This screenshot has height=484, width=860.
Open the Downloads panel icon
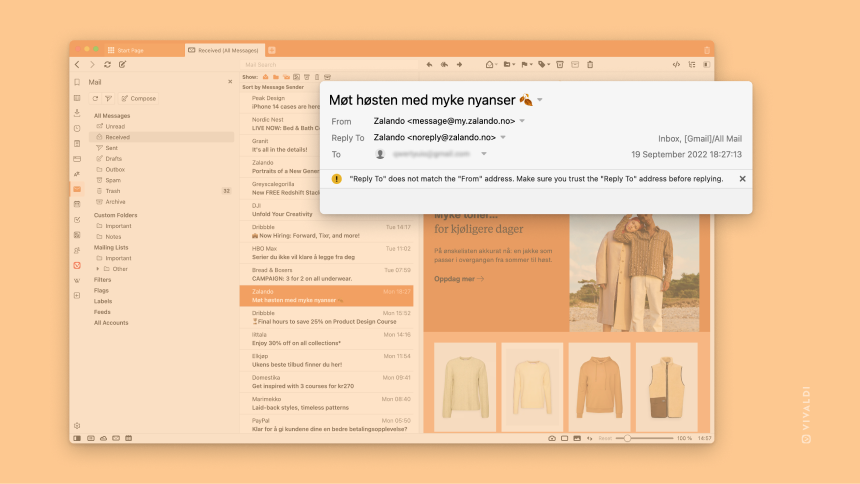77,112
